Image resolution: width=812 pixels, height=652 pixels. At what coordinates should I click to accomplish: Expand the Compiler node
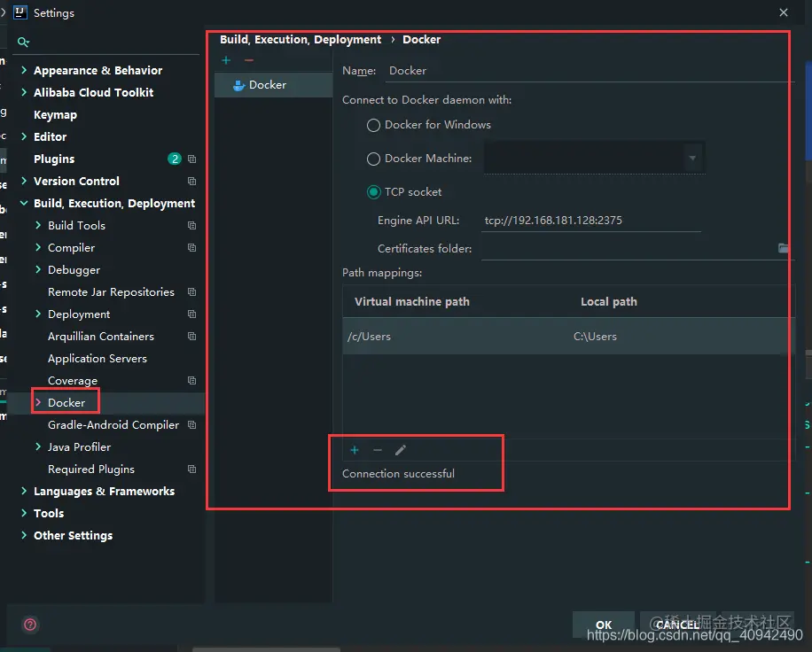tap(38, 247)
